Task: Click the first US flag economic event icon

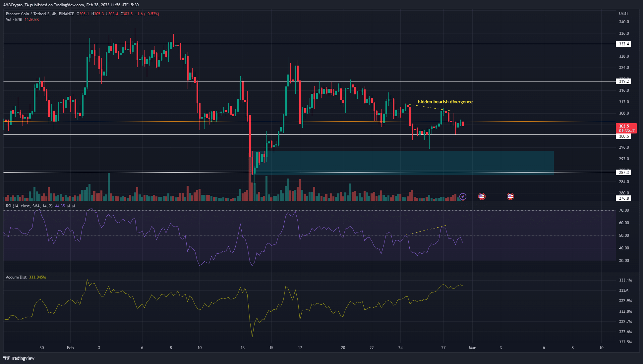Action: (x=482, y=197)
